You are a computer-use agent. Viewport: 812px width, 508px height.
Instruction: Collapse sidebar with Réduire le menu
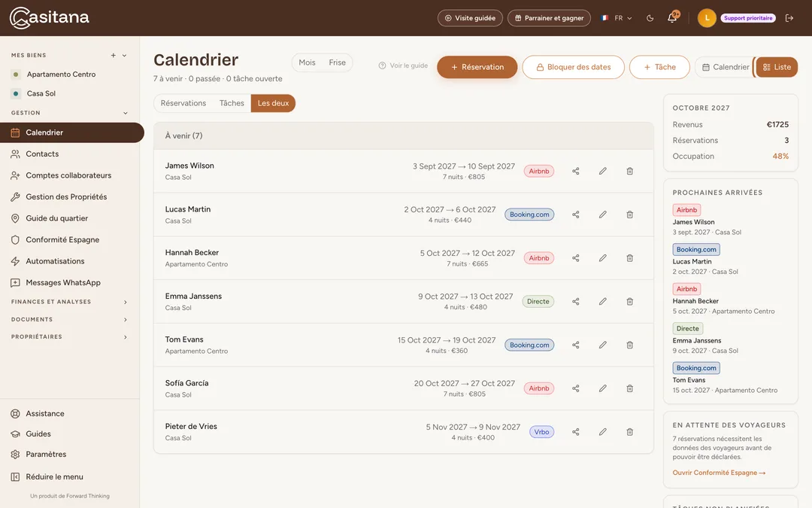54,477
